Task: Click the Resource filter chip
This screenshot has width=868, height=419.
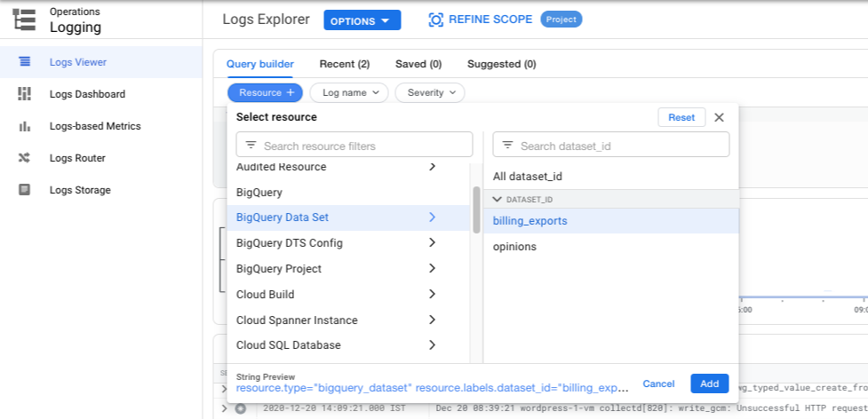Action: click(265, 93)
